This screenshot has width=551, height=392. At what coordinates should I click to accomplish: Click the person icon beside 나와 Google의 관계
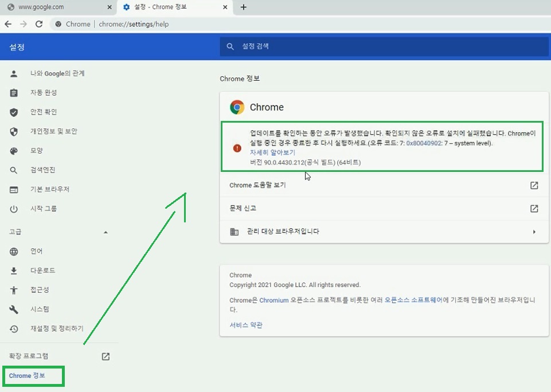click(x=14, y=73)
